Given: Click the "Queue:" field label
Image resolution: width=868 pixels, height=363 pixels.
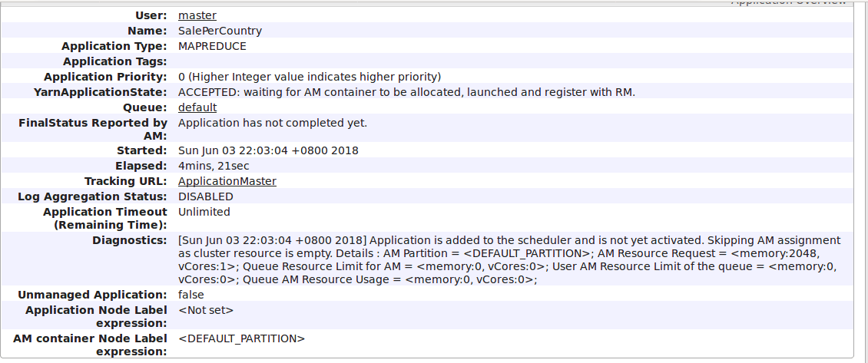Looking at the screenshot, I should point(145,107).
